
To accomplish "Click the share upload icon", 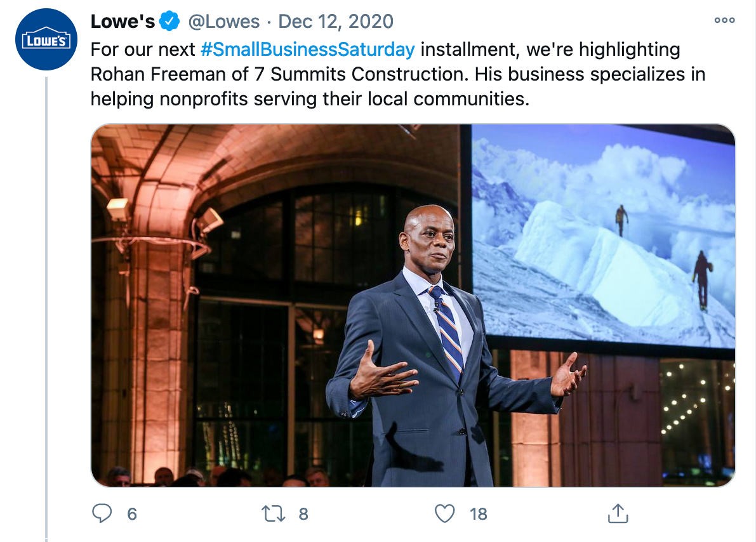I will tap(618, 513).
